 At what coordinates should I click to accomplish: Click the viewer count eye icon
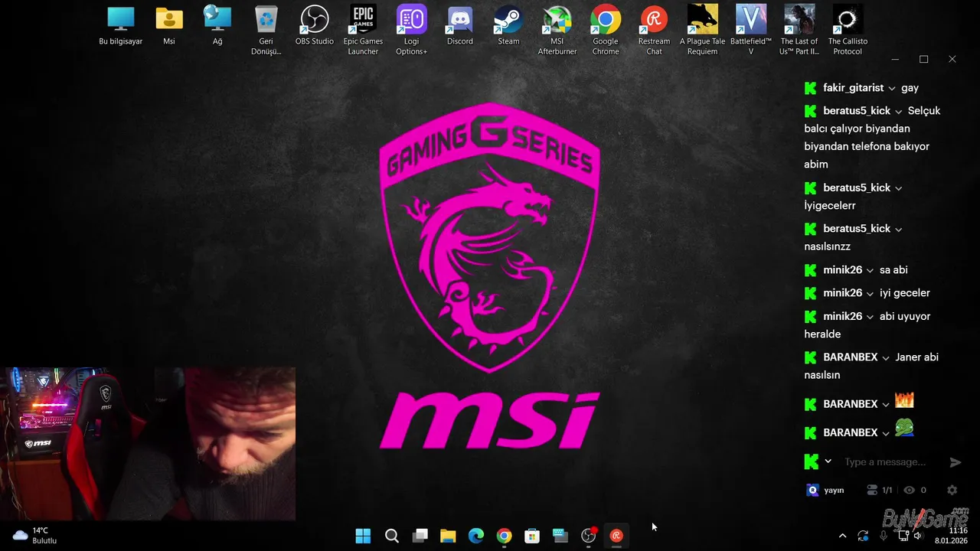pos(910,490)
